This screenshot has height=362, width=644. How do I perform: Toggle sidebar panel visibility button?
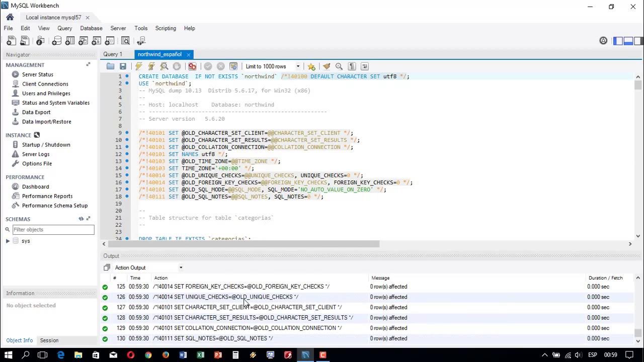pos(618,41)
